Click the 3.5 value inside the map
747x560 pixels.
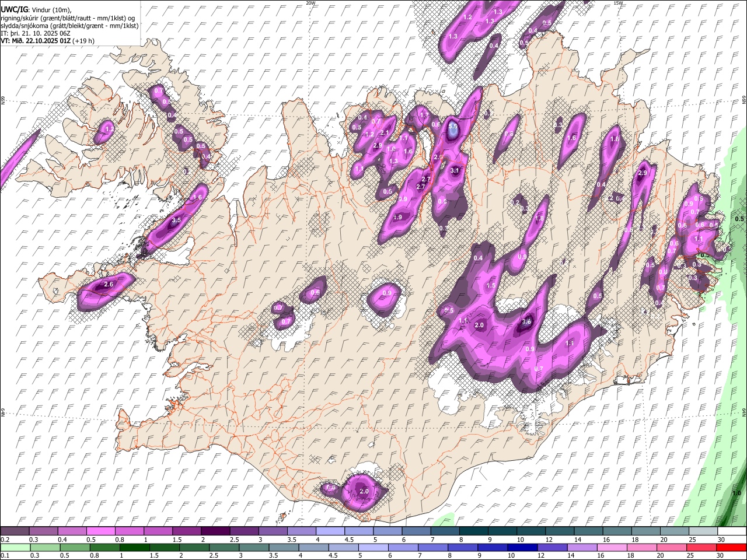point(176,220)
